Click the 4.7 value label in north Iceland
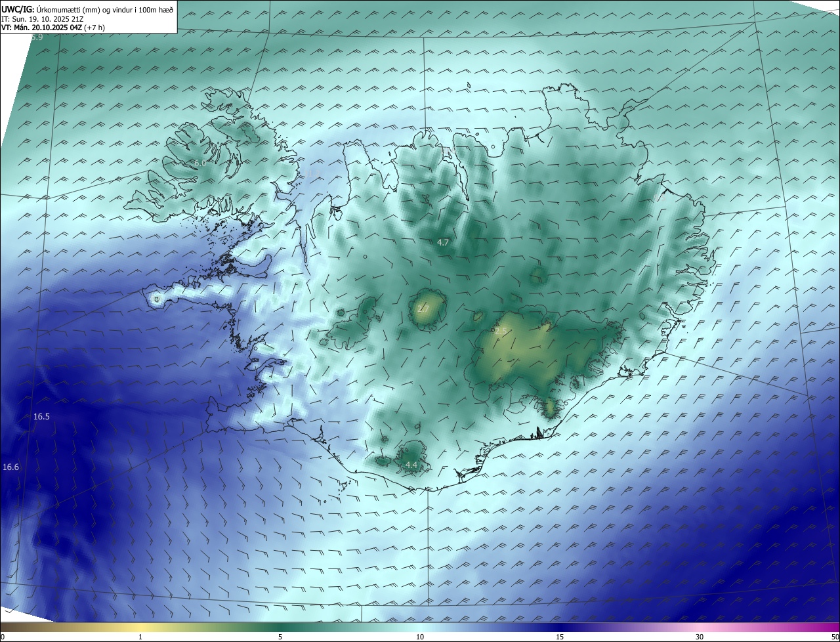 443,242
